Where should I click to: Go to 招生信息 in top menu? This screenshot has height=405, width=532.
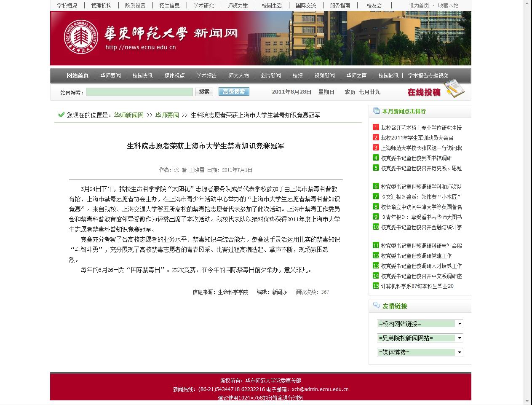click(x=169, y=5)
